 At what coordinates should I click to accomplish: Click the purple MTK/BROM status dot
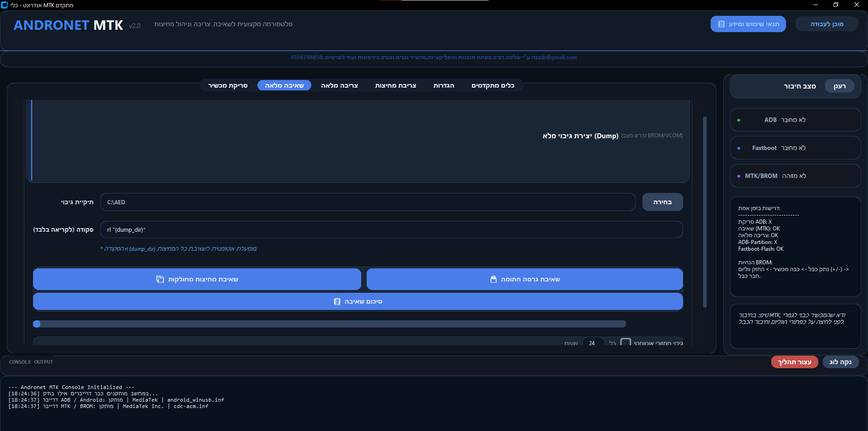click(739, 176)
